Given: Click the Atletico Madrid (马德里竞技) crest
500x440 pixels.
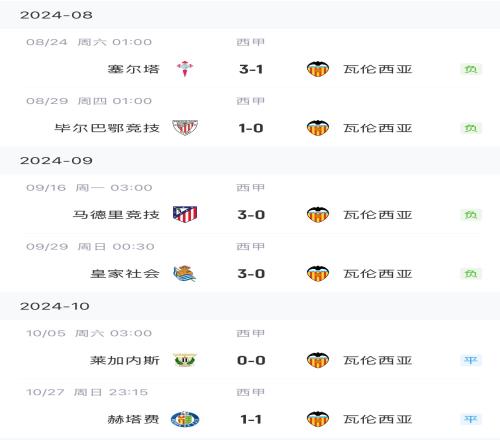Looking at the screenshot, I should coord(185,214).
